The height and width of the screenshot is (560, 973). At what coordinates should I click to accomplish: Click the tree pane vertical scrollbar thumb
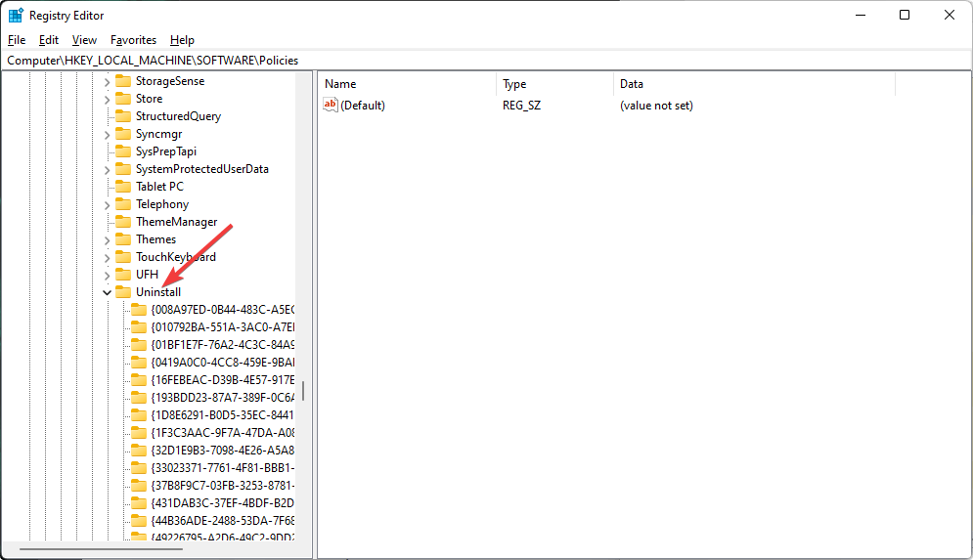tap(303, 391)
